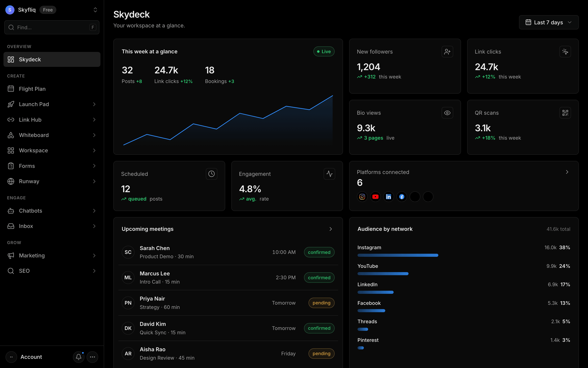Screen dimensions: 588x368
Task: Click David Kim meeting row name
Action: tap(153, 324)
